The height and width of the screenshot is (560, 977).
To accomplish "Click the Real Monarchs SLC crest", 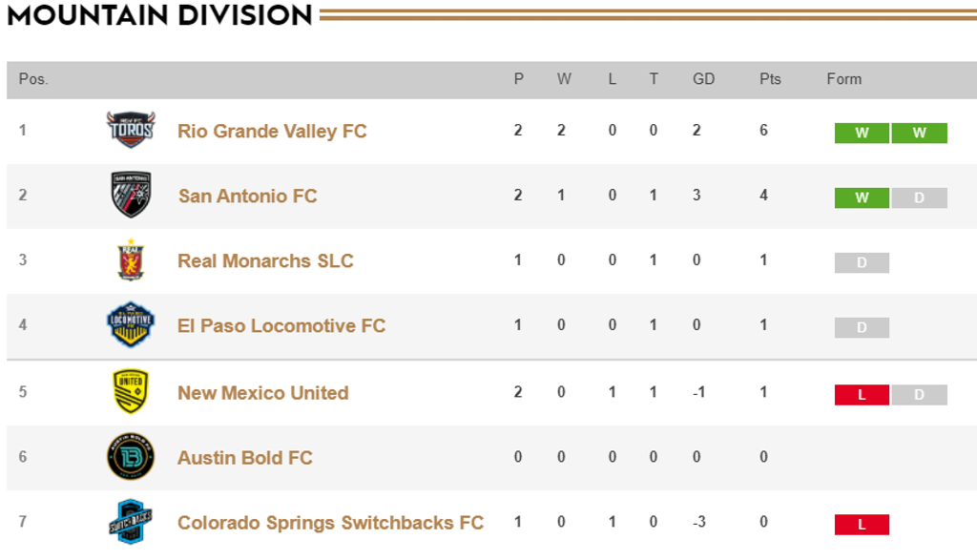I will click(x=131, y=259).
